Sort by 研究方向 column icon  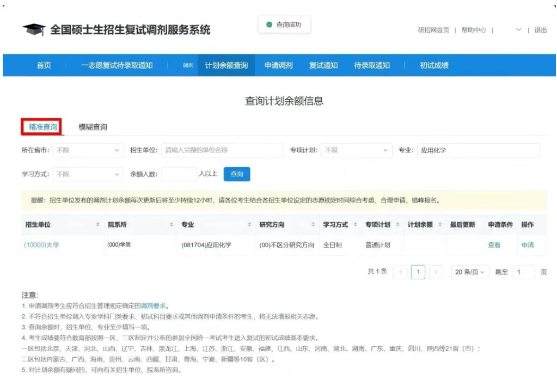(313, 225)
